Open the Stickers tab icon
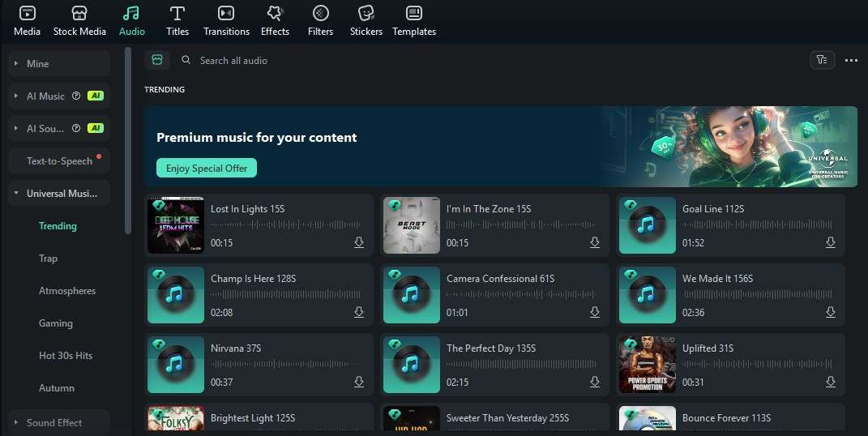The height and width of the screenshot is (436, 868). 366,13
